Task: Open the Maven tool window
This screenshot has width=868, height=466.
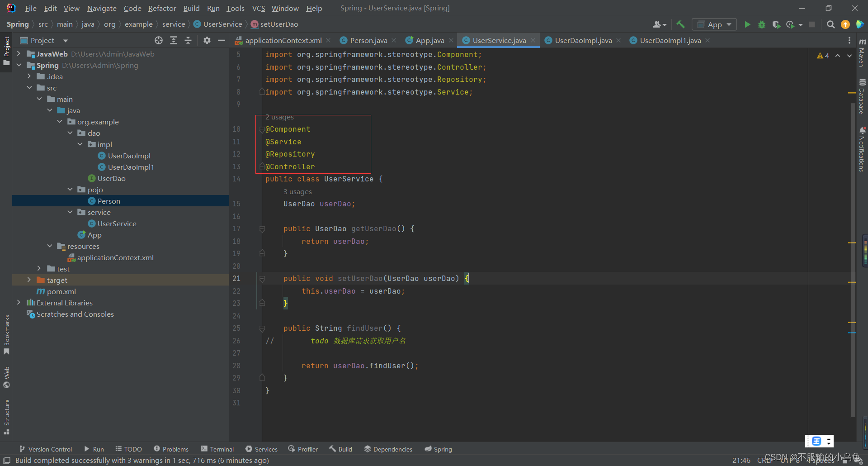Action: [862, 53]
